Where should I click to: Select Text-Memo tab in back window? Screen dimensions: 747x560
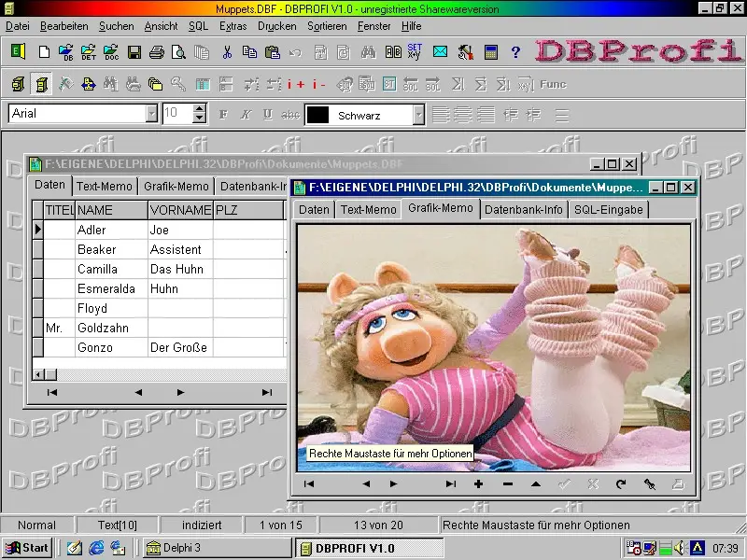coord(105,186)
